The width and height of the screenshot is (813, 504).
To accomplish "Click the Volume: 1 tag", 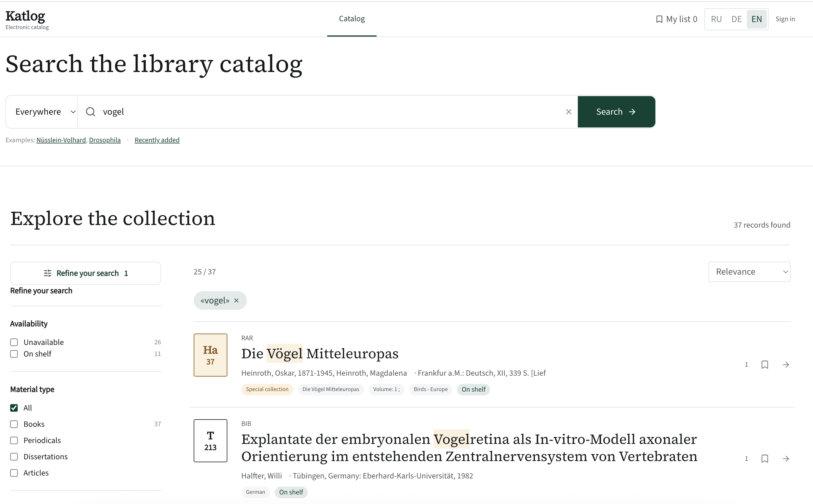I will click(x=386, y=389).
